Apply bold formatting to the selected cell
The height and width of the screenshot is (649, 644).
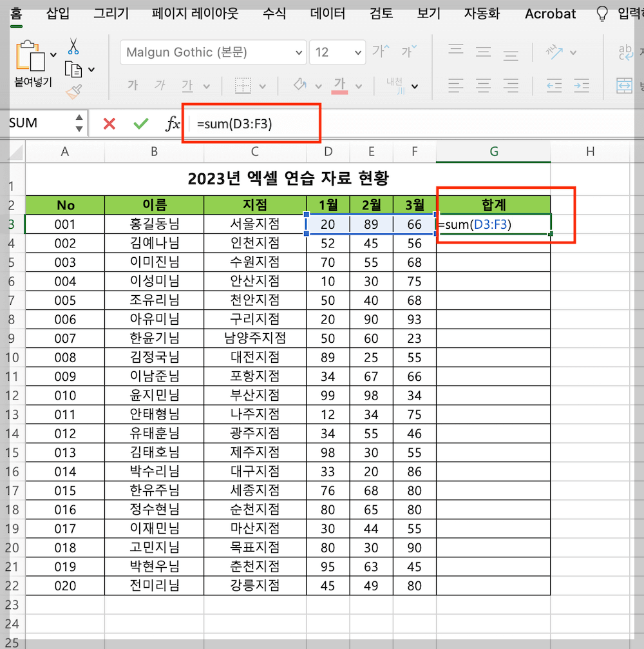click(x=132, y=84)
